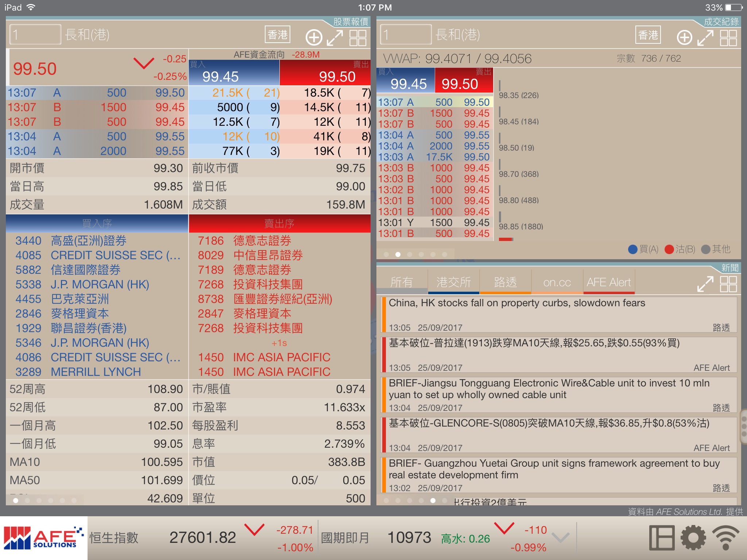The image size is (747, 560).
Task: Tap the 52周高 108.90 row
Action: [97, 389]
